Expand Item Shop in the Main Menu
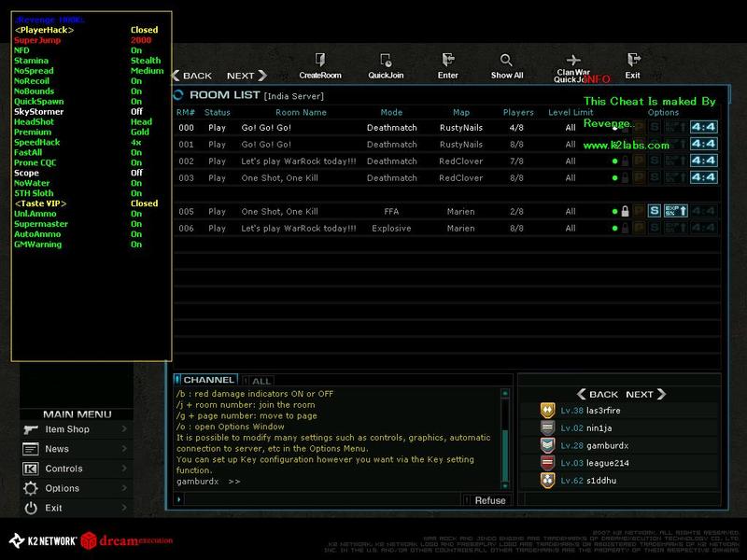Viewport: 747px width, 560px height. (76, 429)
